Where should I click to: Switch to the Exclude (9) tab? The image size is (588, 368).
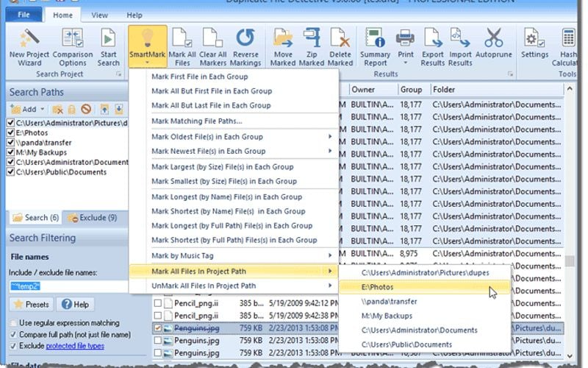point(93,218)
